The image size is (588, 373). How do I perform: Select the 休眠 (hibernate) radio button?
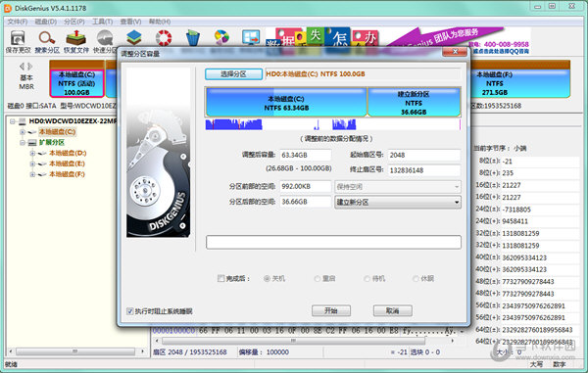416,279
